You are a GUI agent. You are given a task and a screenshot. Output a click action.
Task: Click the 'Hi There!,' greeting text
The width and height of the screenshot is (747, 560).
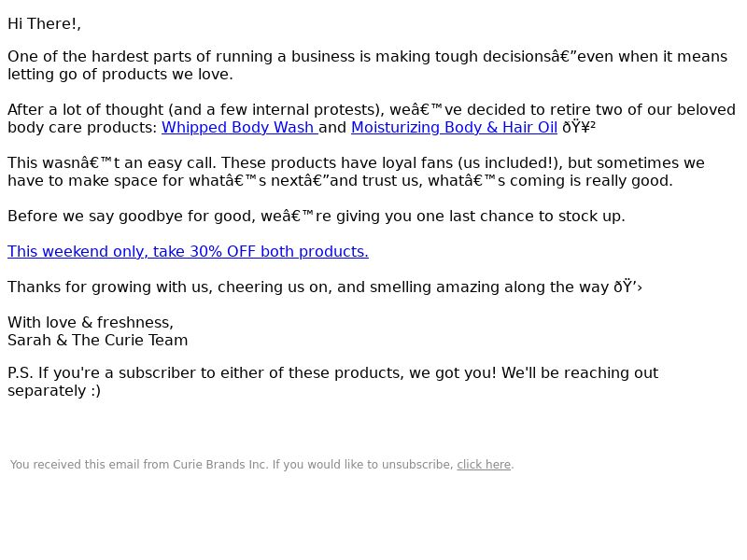coord(44,24)
